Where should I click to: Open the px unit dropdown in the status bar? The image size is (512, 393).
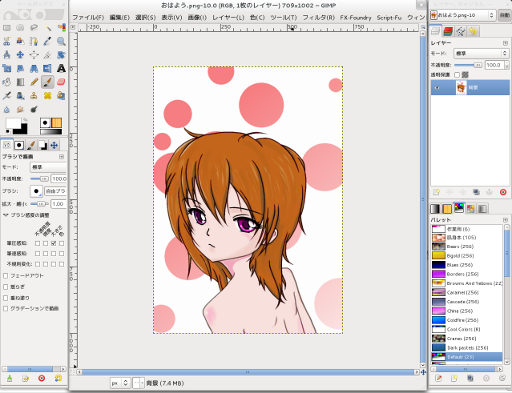tap(120, 383)
